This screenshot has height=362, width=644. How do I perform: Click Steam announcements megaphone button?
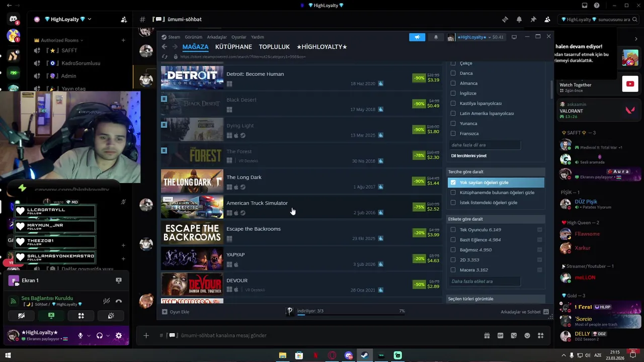[417, 37]
